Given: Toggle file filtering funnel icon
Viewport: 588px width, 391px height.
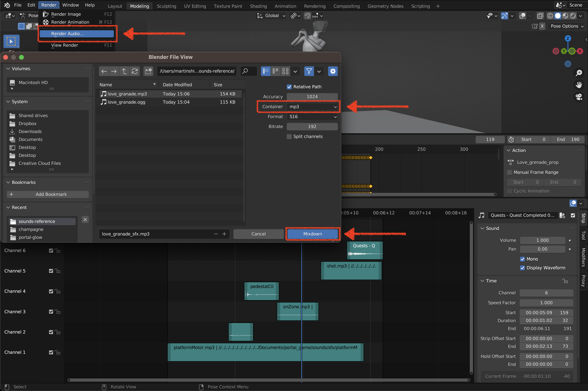Looking at the screenshot, I should click(x=309, y=71).
